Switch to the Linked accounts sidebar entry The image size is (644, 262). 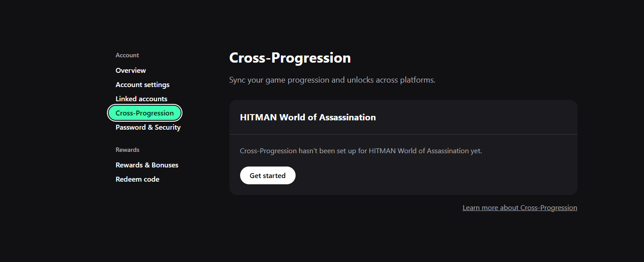coord(141,99)
